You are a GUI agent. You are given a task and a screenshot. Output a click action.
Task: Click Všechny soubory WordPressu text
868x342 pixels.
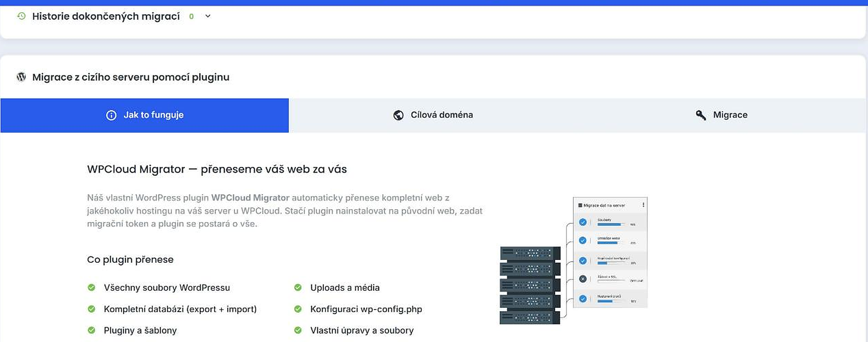167,288
